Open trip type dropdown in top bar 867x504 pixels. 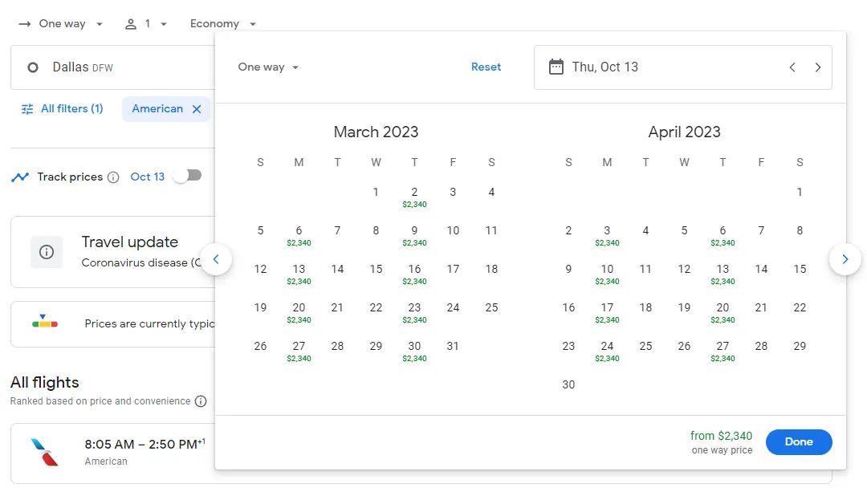tap(61, 24)
